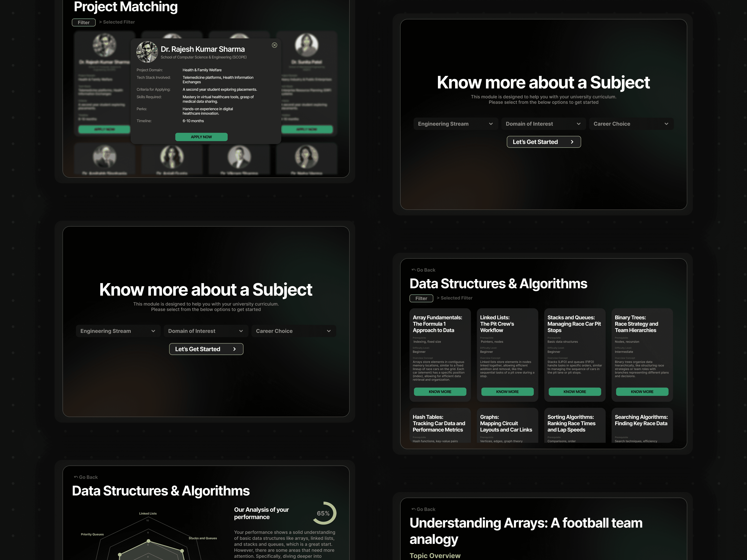Image resolution: width=747 pixels, height=560 pixels.
Task: Click Dr. Rajesh Kumar Sharma's popup avatar
Action: [147, 52]
